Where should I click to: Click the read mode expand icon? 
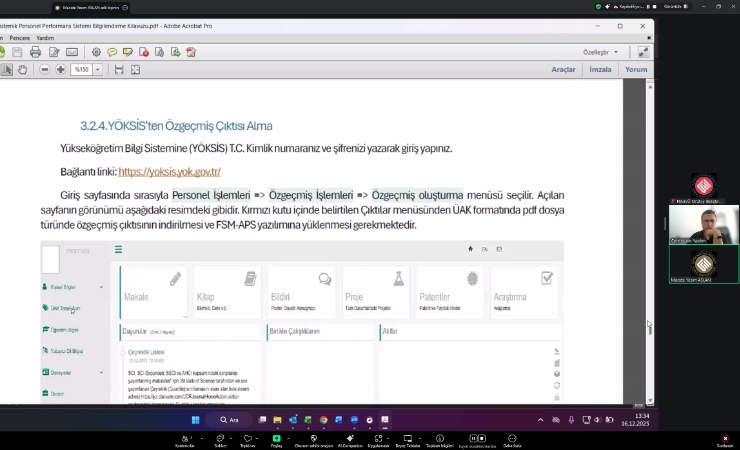point(643,52)
